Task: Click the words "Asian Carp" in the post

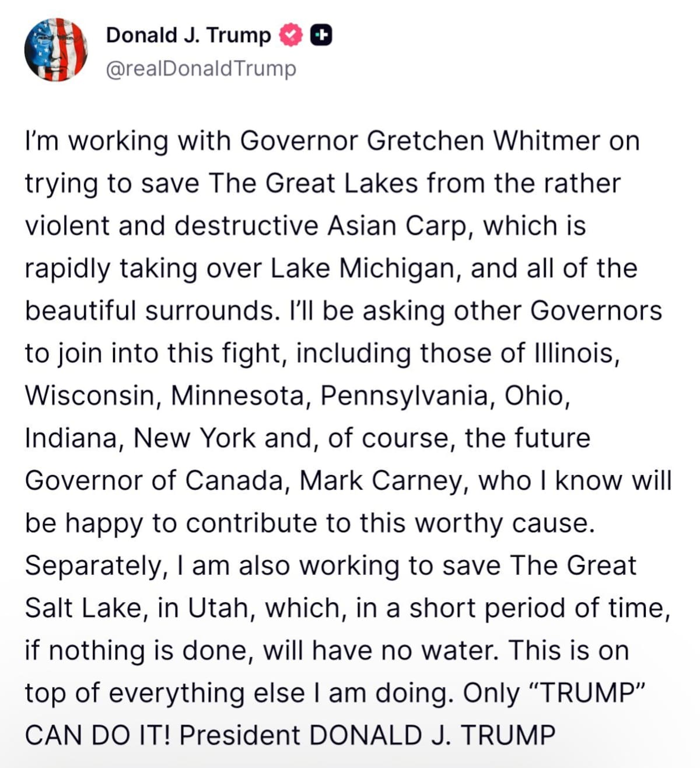Action: point(398,226)
